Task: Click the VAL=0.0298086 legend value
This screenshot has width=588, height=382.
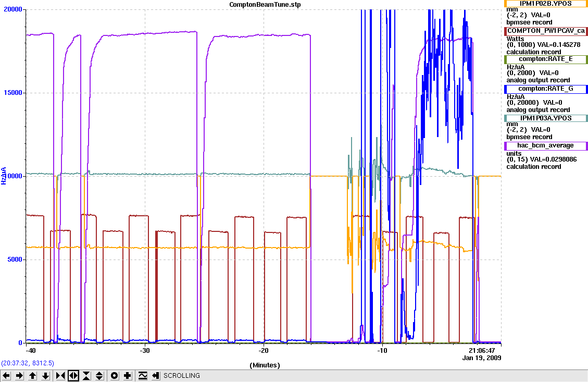Action: click(x=554, y=159)
